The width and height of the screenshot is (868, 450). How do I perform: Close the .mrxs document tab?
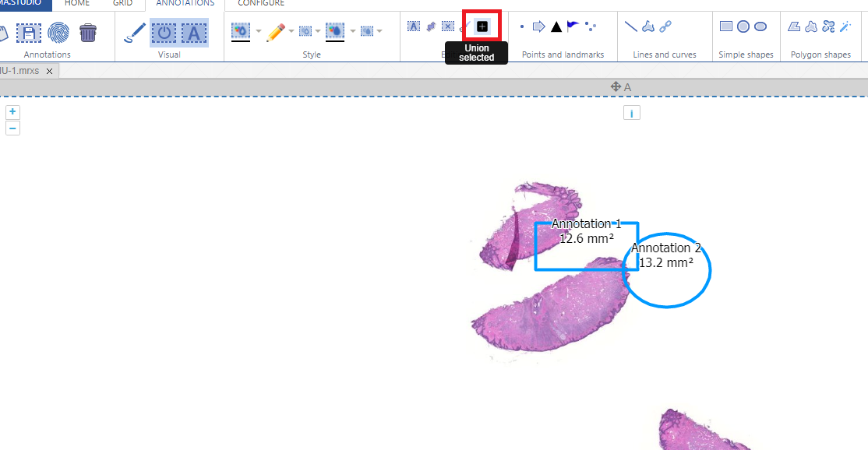click(x=49, y=71)
